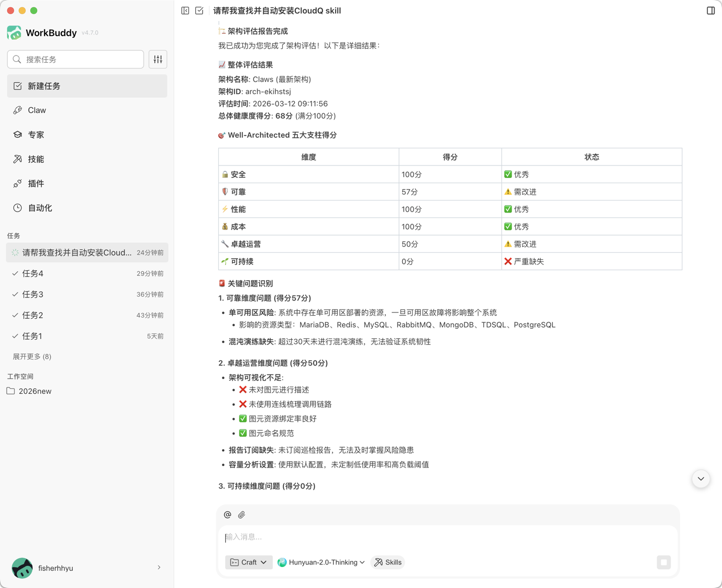Click the new task icon in header
This screenshot has width=722, height=588.
199,10
